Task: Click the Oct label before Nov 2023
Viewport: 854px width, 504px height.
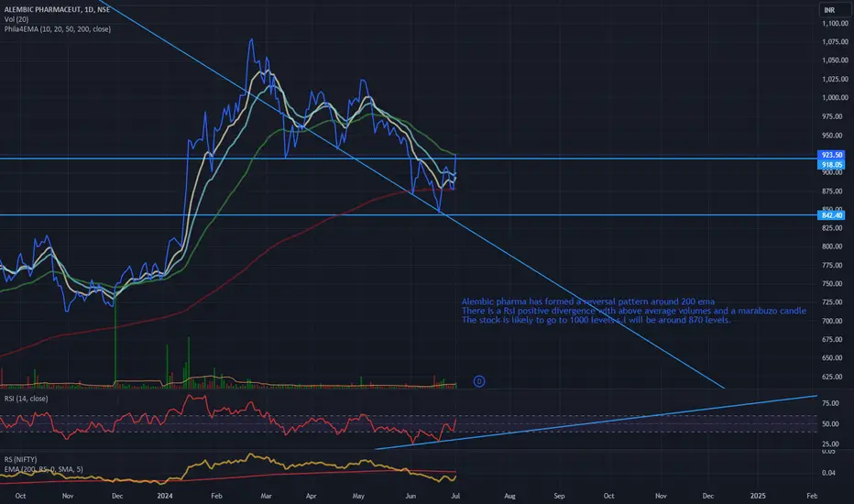Action: (20, 496)
